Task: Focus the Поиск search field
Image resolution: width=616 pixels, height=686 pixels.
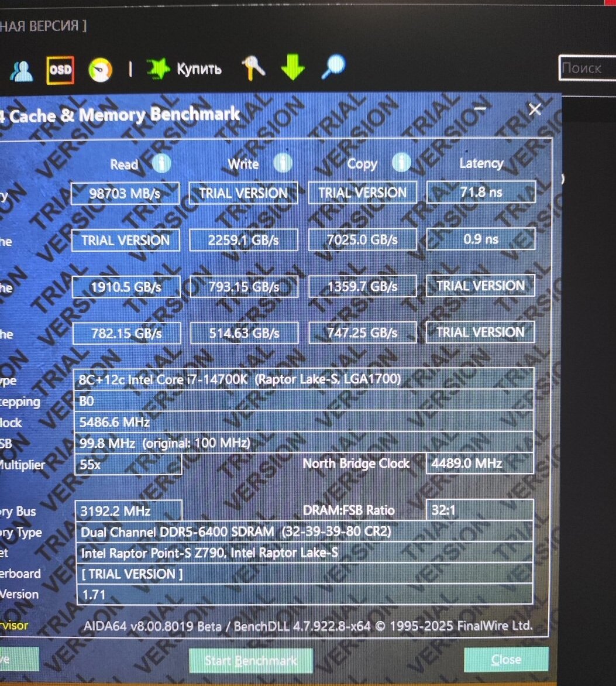Action: [587, 68]
